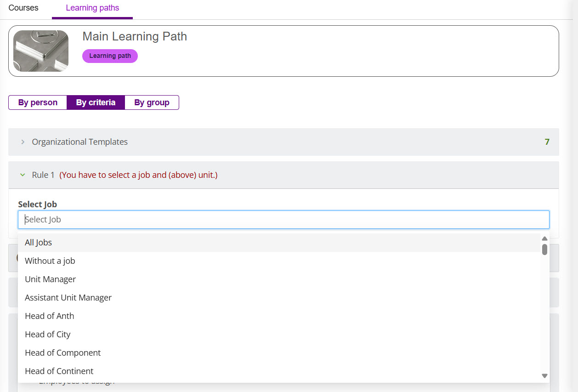Click the purple Learning path badge
The width and height of the screenshot is (578, 392).
pos(110,56)
